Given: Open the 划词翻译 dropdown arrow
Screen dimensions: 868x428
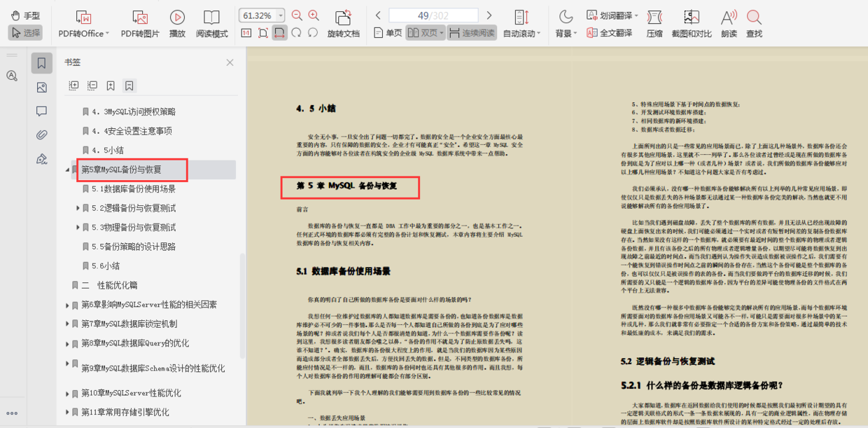Looking at the screenshot, I should pyautogui.click(x=637, y=15).
